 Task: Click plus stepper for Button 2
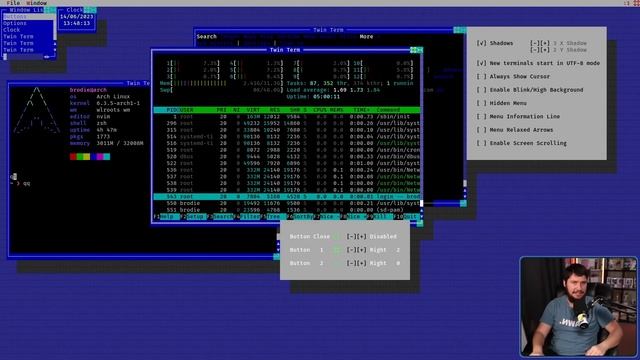[362, 263]
